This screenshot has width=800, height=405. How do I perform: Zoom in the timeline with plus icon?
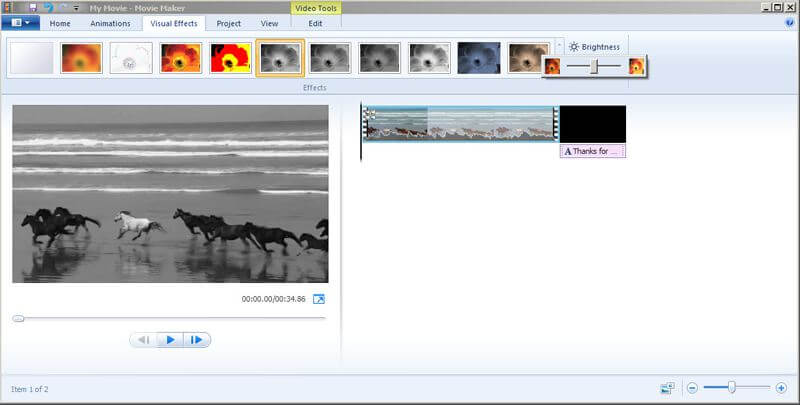(x=782, y=387)
